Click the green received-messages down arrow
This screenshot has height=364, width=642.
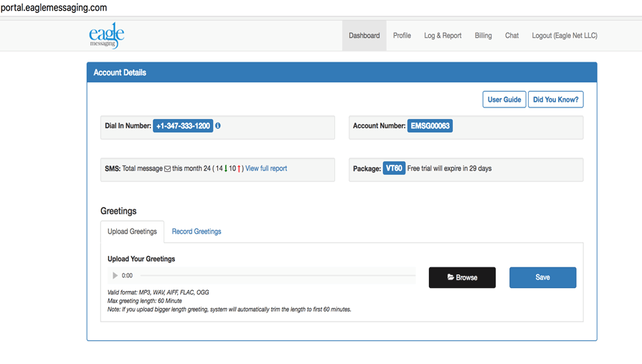(x=226, y=169)
